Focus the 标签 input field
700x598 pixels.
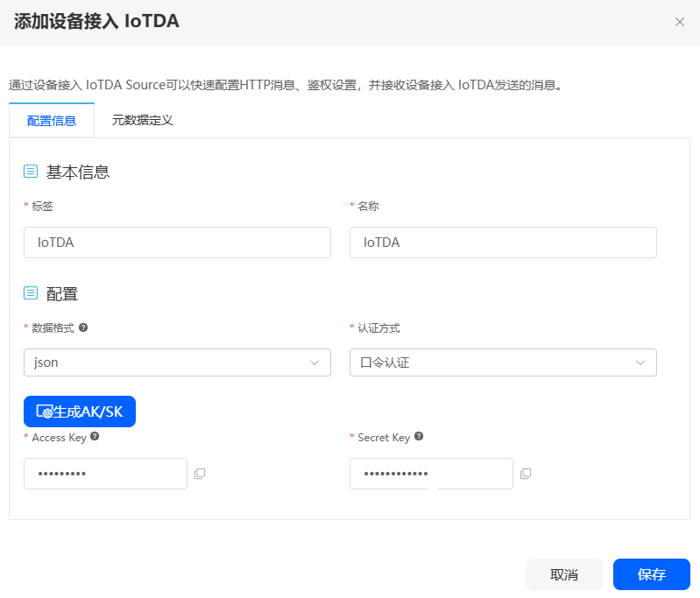click(x=177, y=243)
